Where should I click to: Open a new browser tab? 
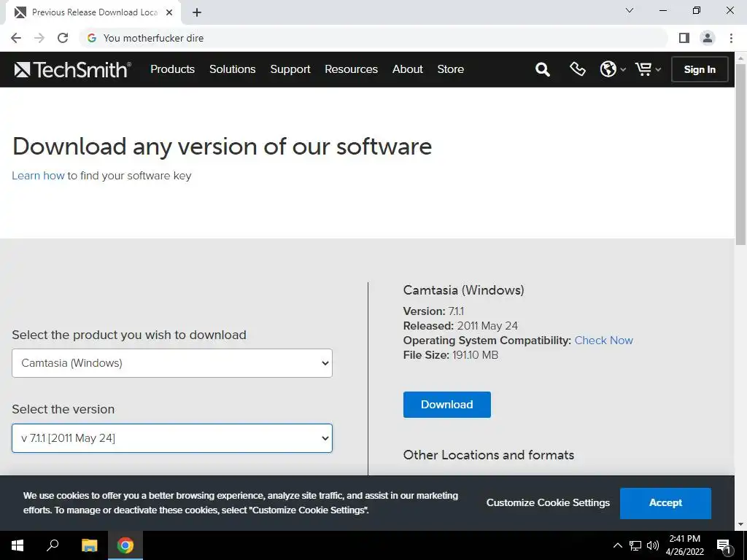click(x=197, y=12)
